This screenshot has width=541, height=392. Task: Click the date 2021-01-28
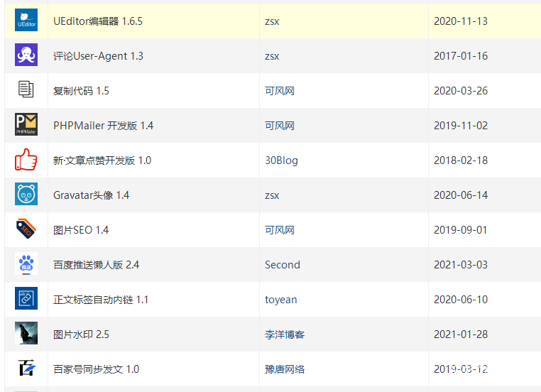coord(461,334)
